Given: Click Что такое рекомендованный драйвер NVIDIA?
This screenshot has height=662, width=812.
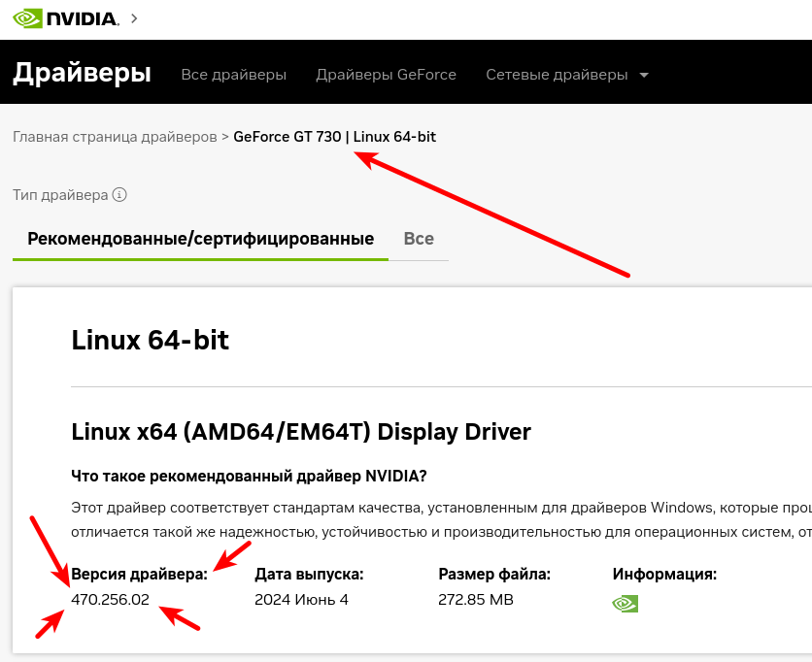Looking at the screenshot, I should tap(249, 476).
